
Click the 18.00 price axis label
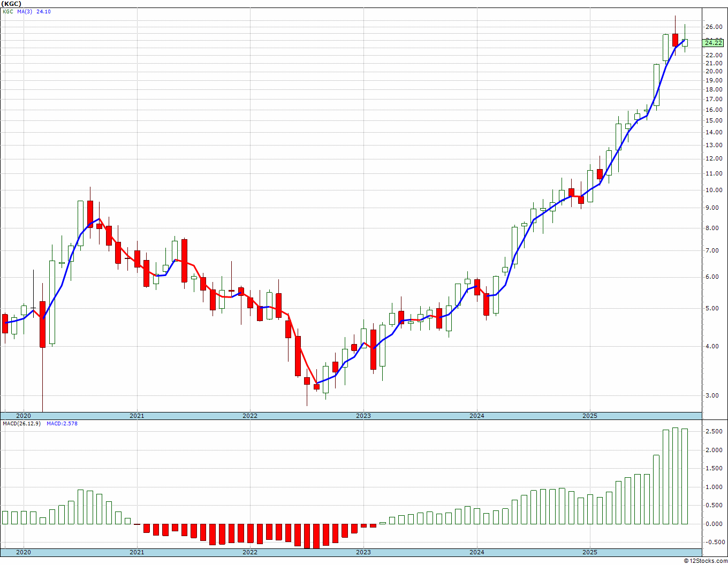tap(713, 89)
